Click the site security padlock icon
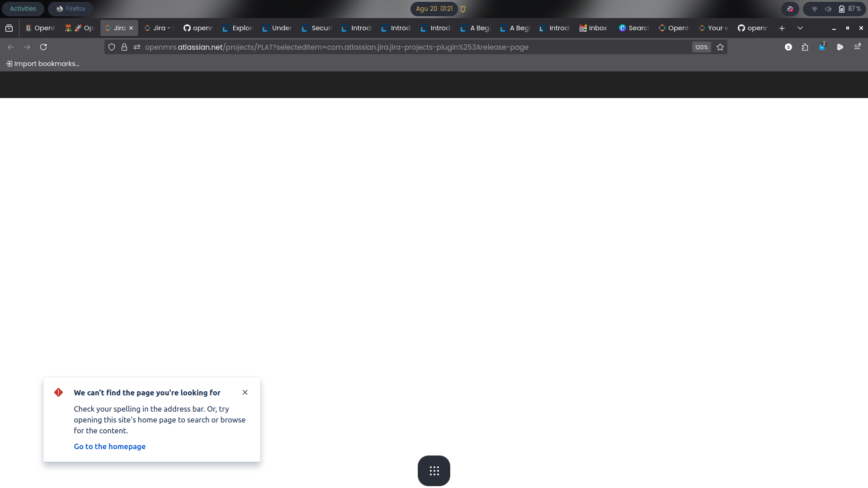The width and height of the screenshot is (868, 488). 124,47
